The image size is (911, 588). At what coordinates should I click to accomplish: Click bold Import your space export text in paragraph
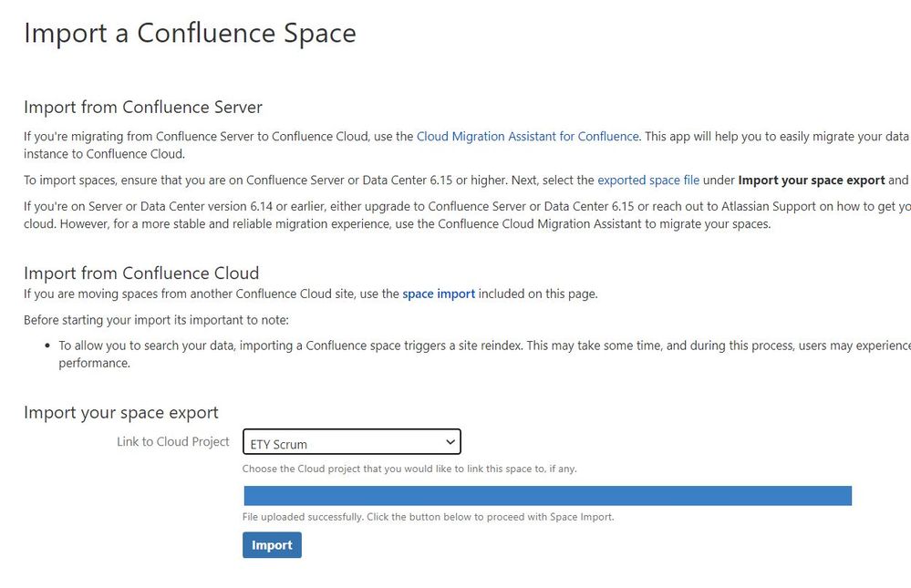coord(812,181)
